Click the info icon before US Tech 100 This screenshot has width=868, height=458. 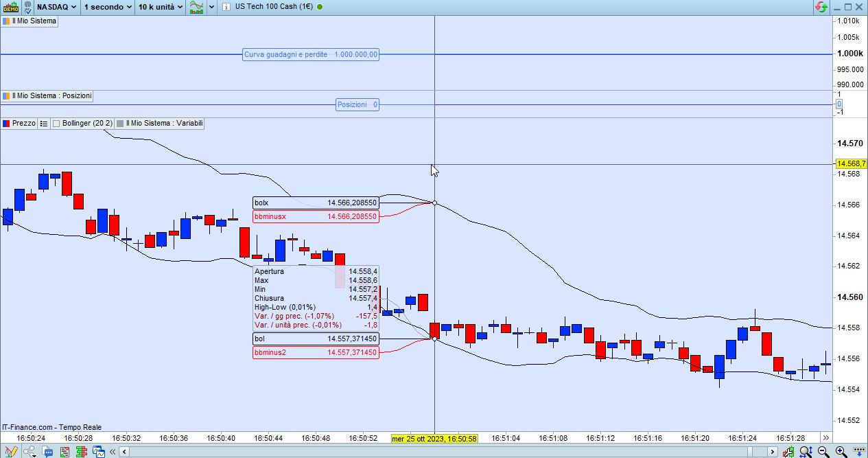226,7
